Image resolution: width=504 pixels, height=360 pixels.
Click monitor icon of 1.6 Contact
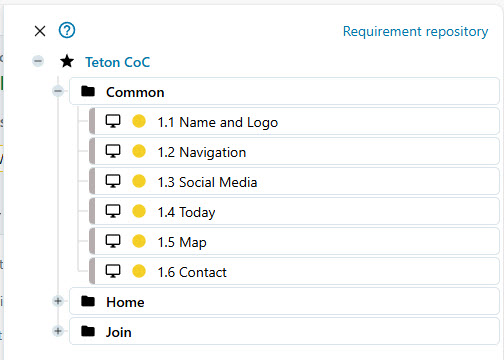click(113, 271)
